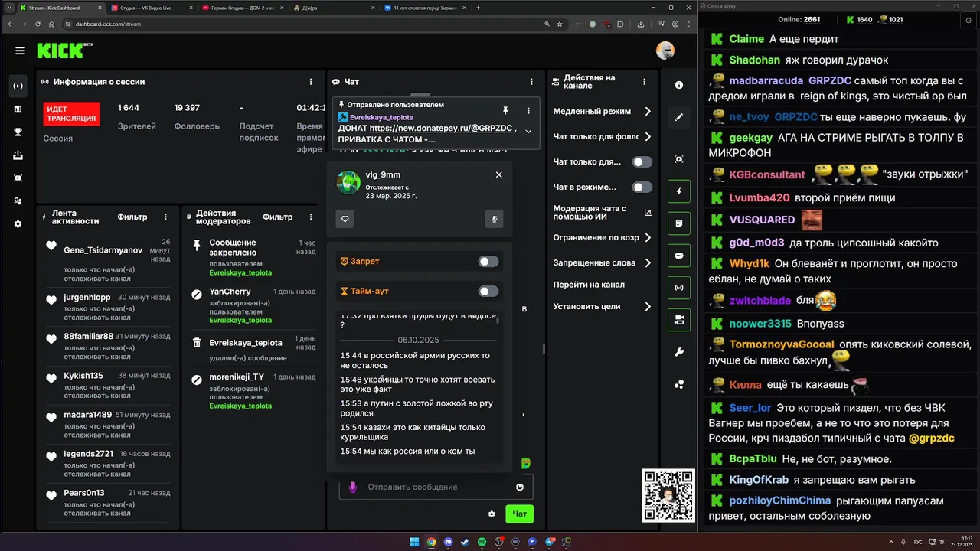Open the Фильтр for Действия модераторов

(x=278, y=217)
